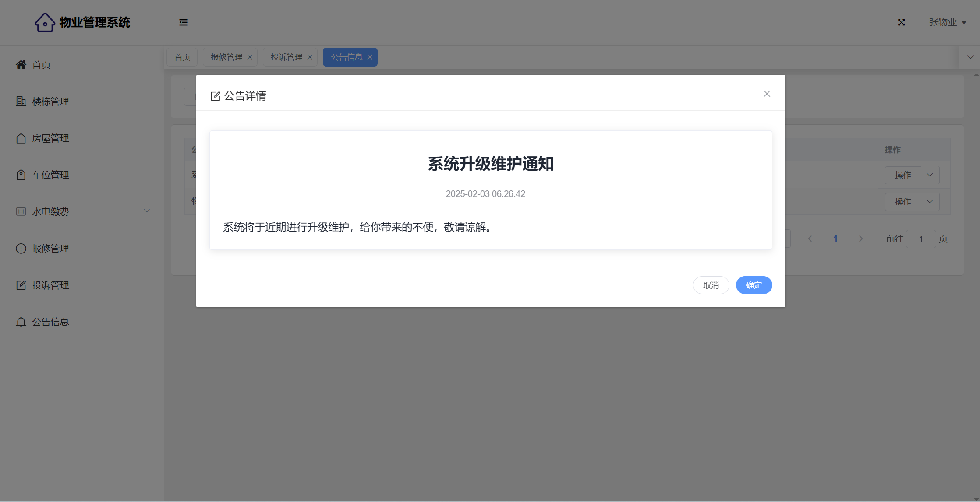This screenshot has width=980, height=502.
Task: Close the 投诉管理 tab
Action: pos(310,57)
